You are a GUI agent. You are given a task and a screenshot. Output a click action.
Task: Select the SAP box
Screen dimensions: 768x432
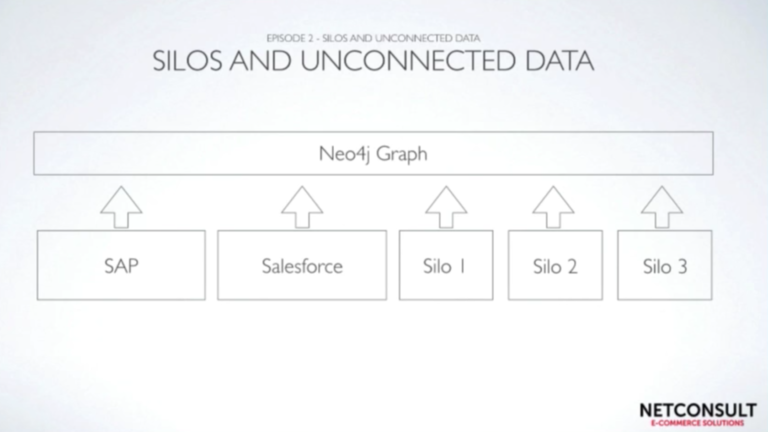pyautogui.click(x=121, y=265)
